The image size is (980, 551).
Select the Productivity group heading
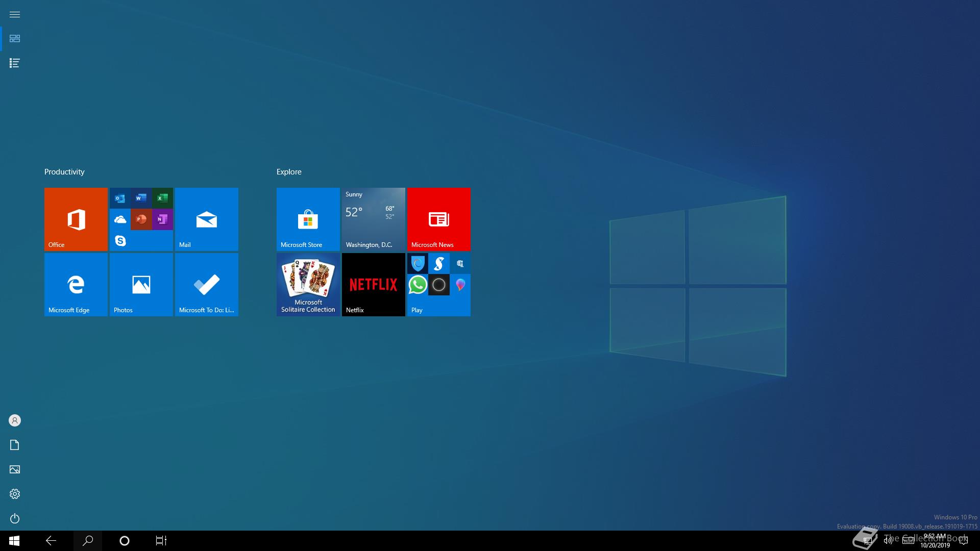pos(64,172)
